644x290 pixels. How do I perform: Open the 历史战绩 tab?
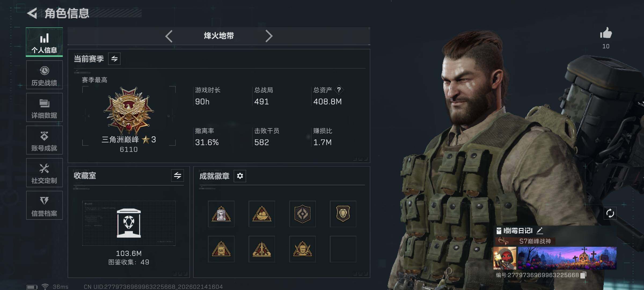pos(44,75)
